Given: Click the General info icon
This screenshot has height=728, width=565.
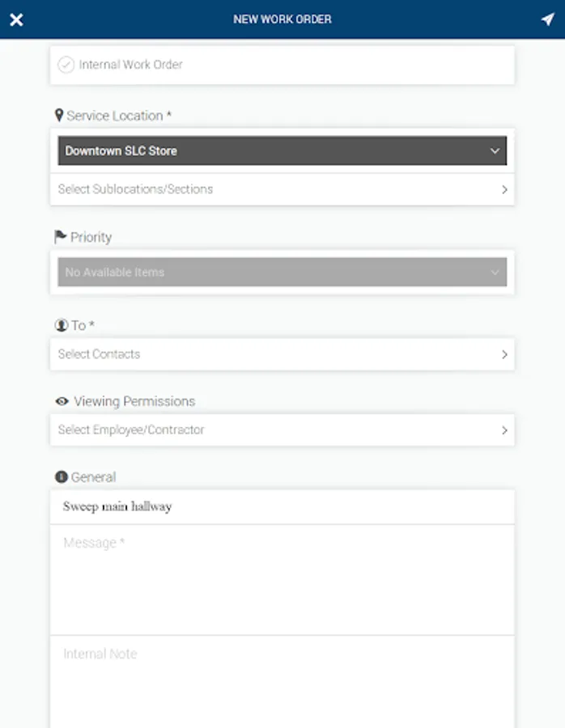Looking at the screenshot, I should [61, 477].
